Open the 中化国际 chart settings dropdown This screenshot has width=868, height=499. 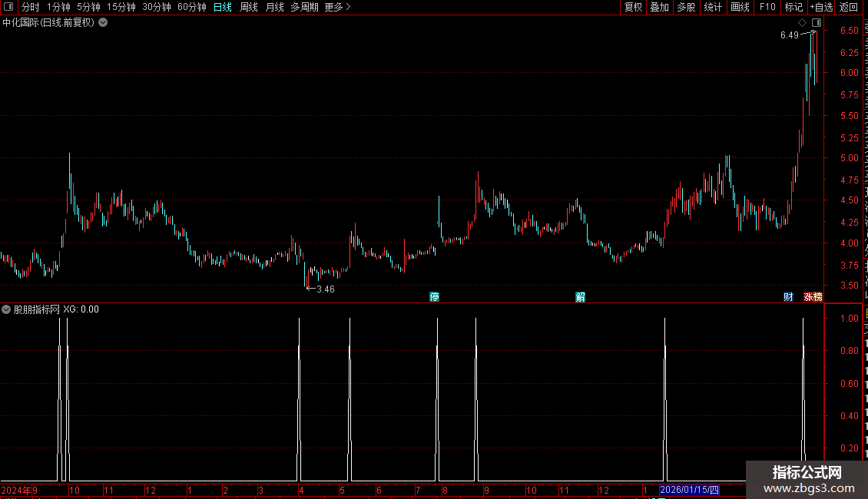tap(103, 23)
